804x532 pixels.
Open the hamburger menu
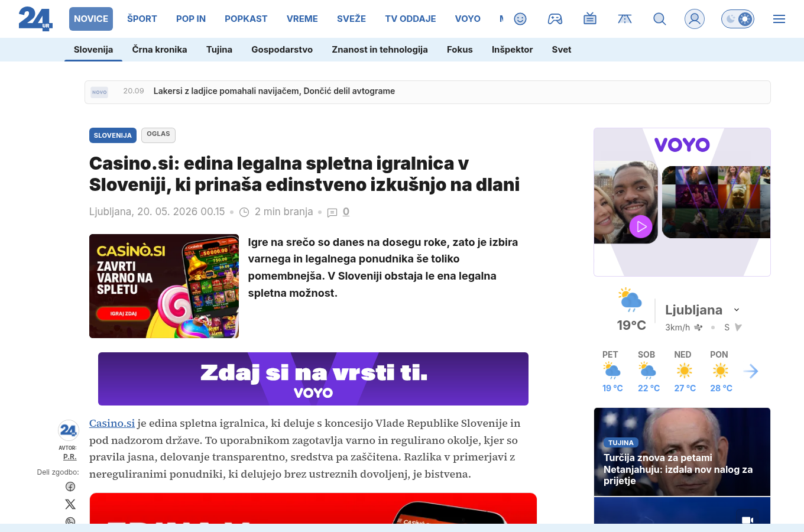point(779,19)
